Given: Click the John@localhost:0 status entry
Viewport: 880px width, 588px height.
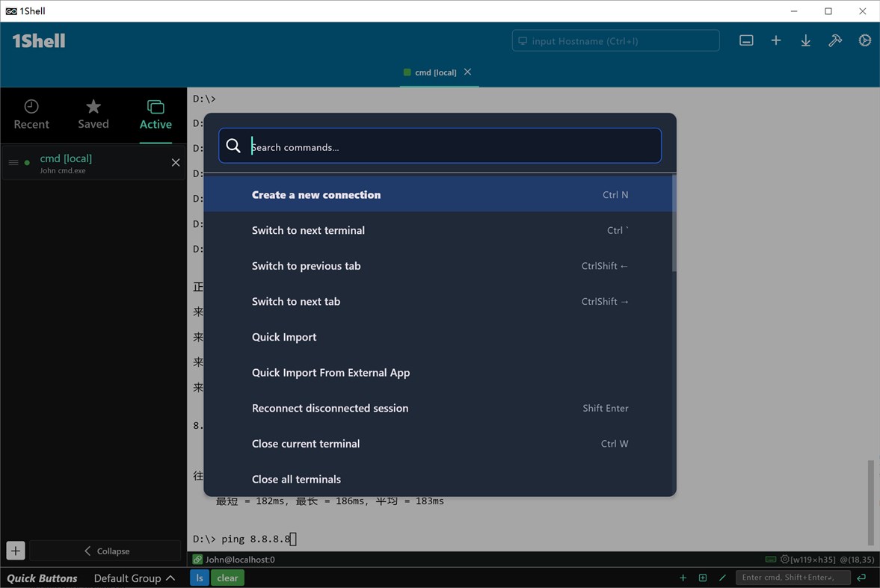Looking at the screenshot, I should pos(240,560).
